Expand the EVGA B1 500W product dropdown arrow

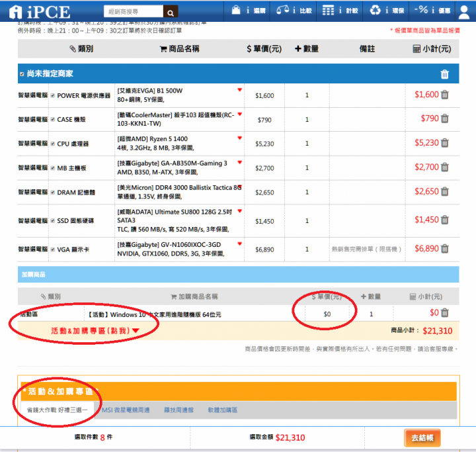[239, 89]
